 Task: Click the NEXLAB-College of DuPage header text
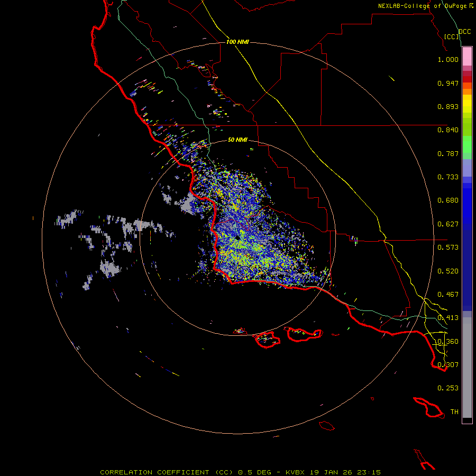pyautogui.click(x=422, y=6)
